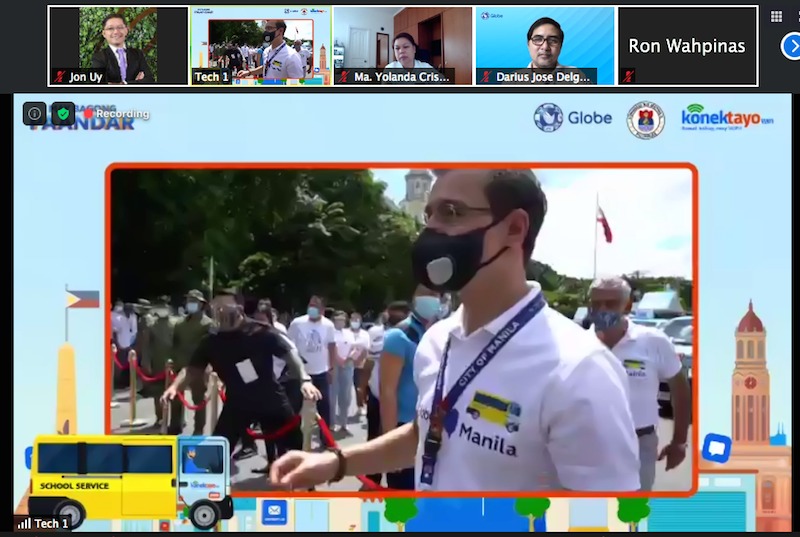
Task: Open the meeting information icon
Action: [35, 113]
